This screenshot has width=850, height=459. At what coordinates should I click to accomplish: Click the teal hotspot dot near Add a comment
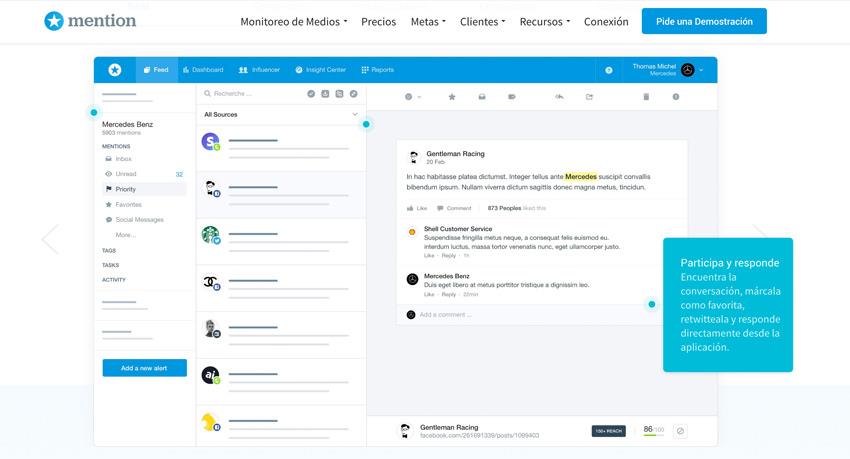652,305
